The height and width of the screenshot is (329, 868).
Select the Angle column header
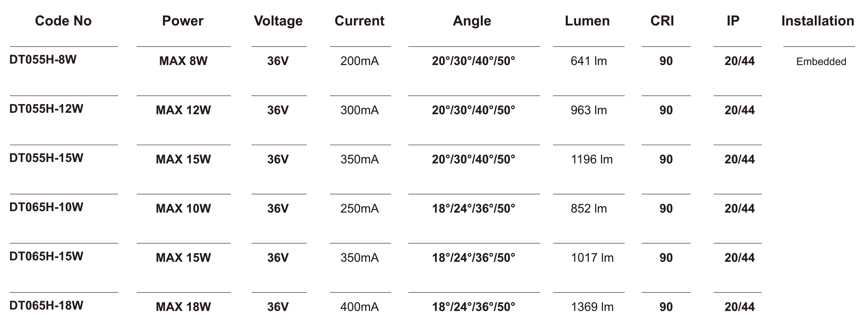coord(472,21)
